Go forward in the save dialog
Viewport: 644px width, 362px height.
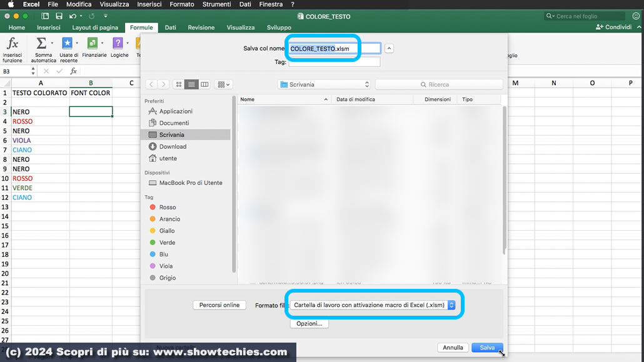point(163,84)
